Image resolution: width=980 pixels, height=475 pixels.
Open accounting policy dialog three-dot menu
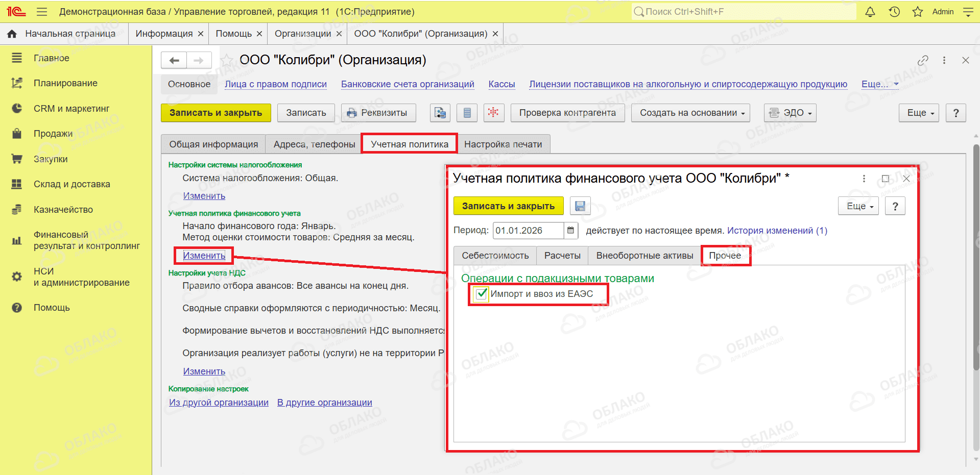pos(864,179)
